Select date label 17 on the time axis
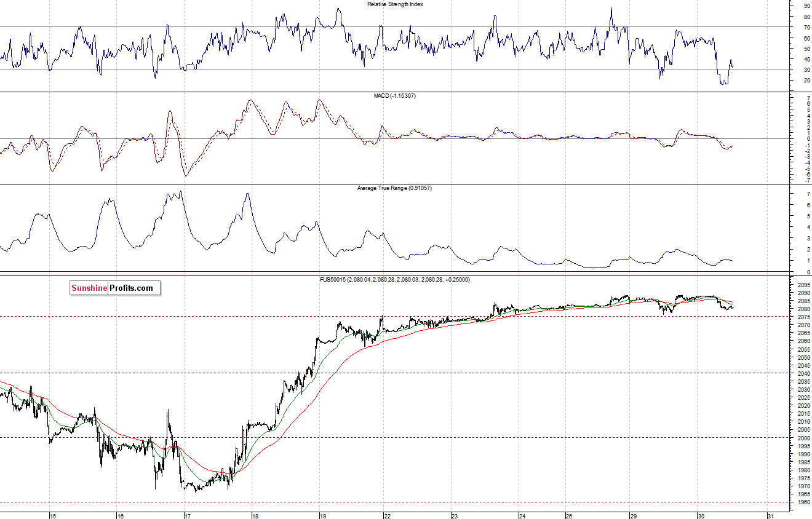 (188, 515)
